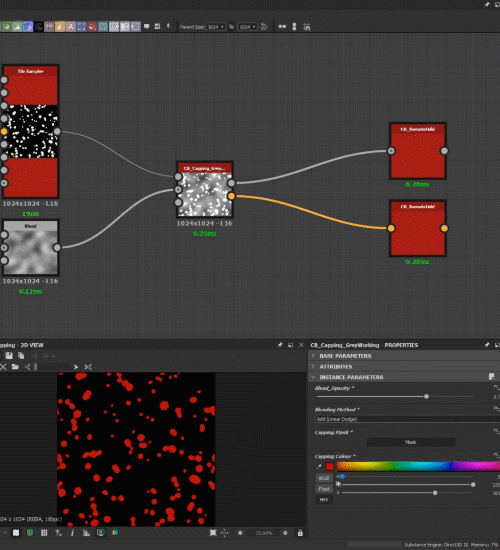Open the Blending Method dropdown
Screen dimensions: 500x550
click(x=407, y=419)
